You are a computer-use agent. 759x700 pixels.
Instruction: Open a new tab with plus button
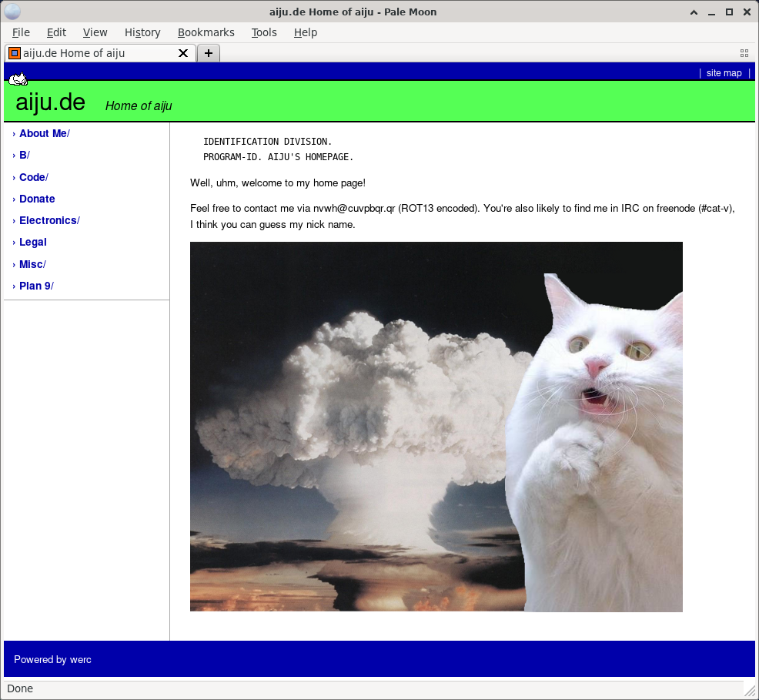click(x=209, y=53)
